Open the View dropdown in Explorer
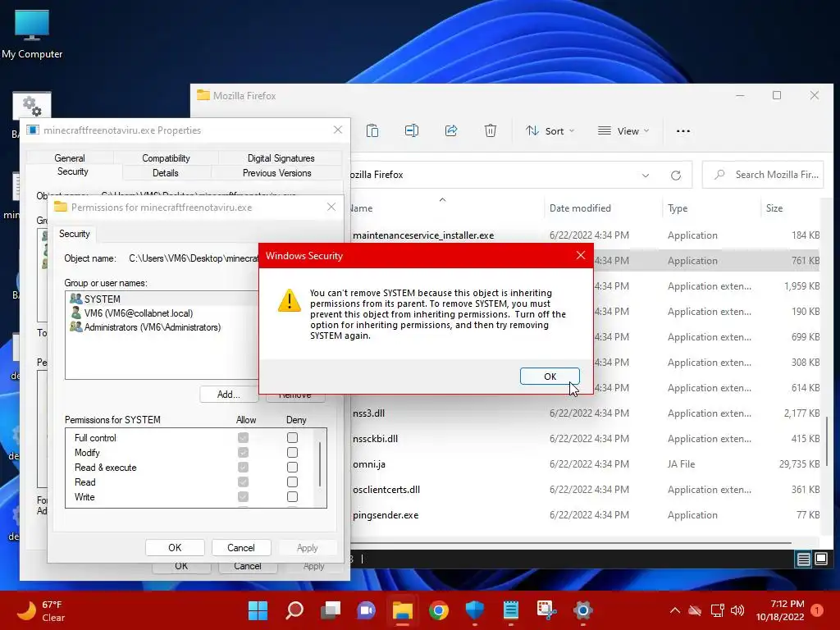 coord(623,130)
